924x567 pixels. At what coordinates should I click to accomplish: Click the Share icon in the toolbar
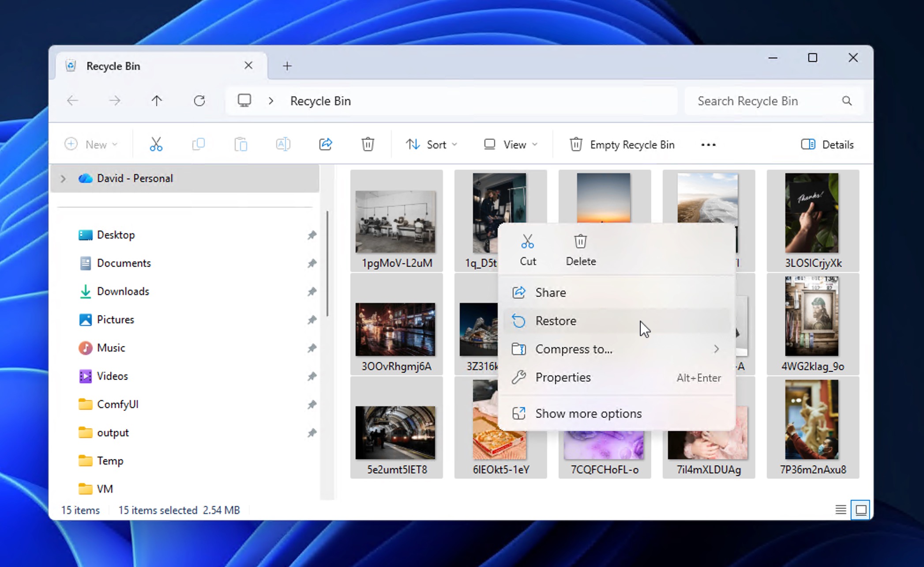[x=326, y=144]
